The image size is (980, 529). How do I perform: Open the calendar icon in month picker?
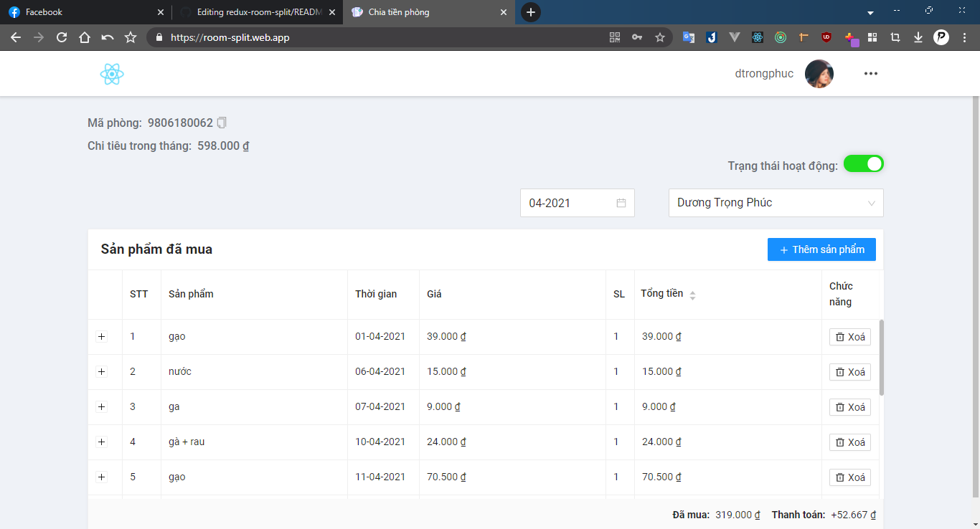(x=621, y=203)
